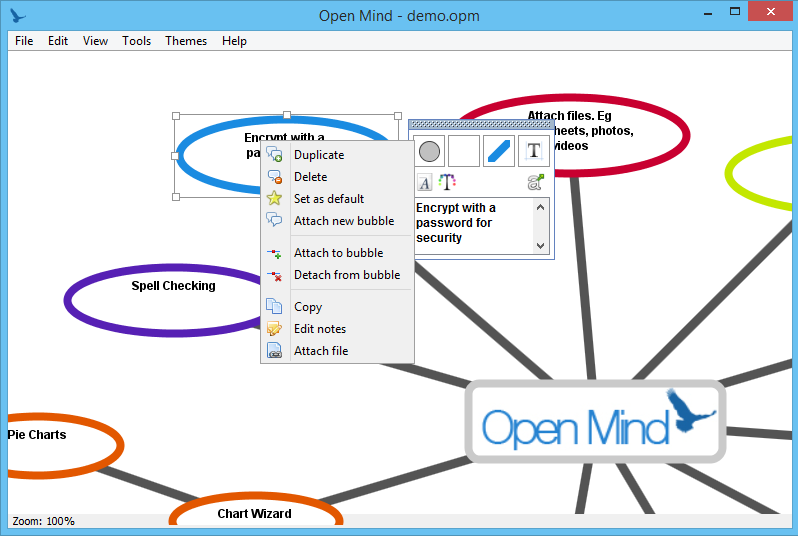This screenshot has height=536, width=798.
Task: Open the File menu
Action: [x=24, y=41]
